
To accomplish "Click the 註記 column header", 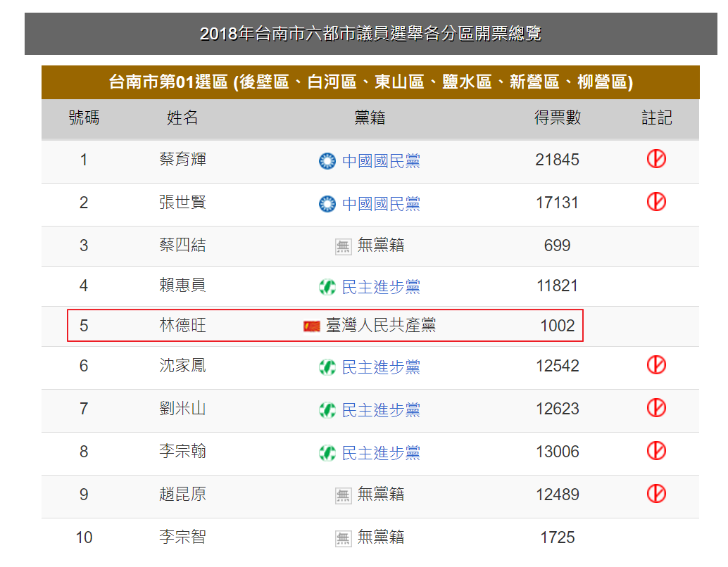I will (656, 117).
